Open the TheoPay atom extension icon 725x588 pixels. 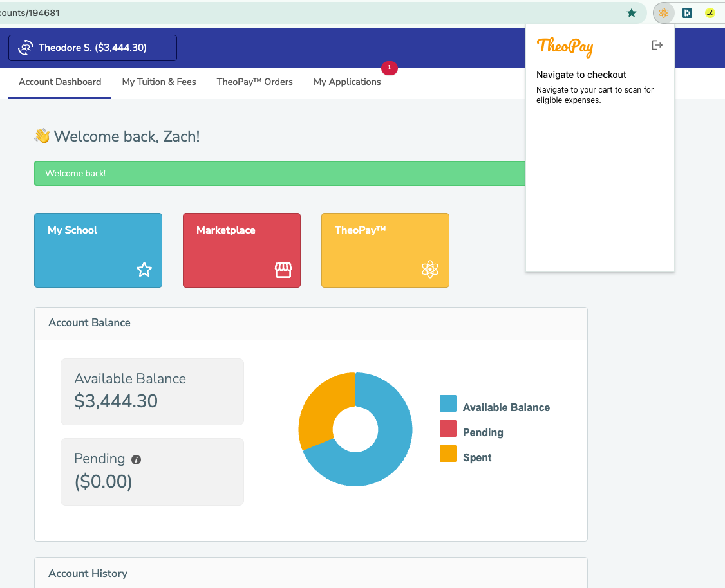point(663,13)
